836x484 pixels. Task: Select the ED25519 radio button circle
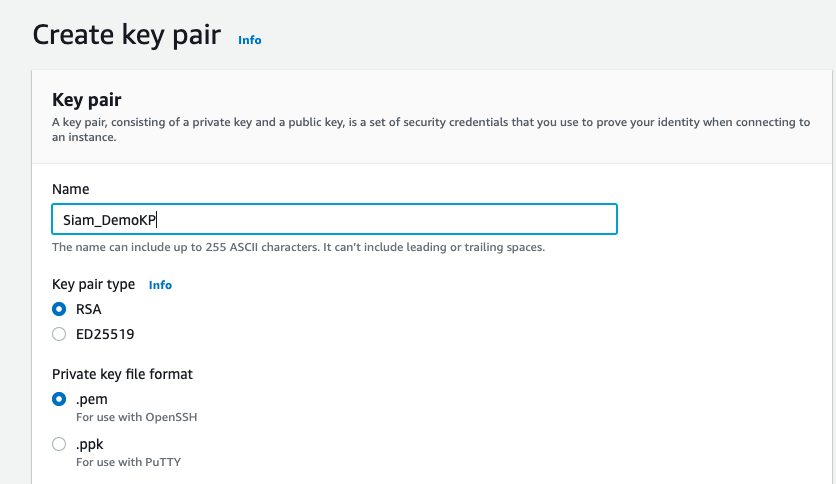coord(59,334)
